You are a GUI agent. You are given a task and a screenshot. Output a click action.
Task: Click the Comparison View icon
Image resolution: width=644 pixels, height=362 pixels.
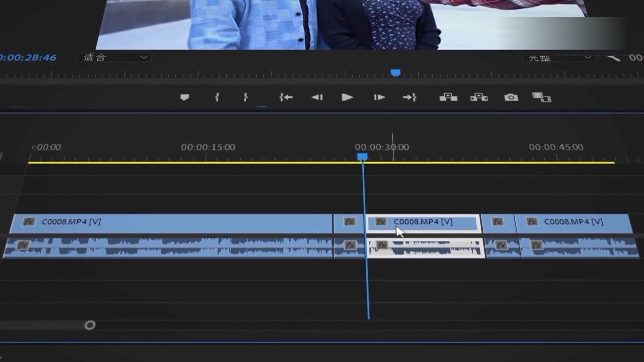point(541,97)
